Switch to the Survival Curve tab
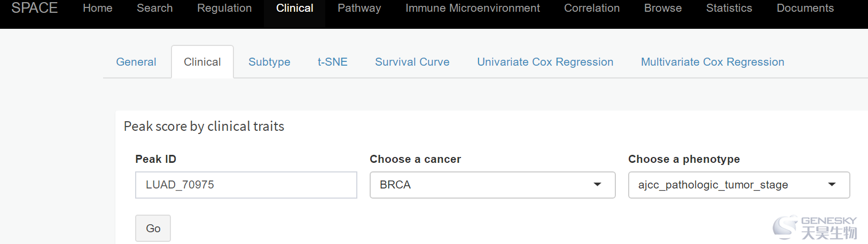The width and height of the screenshot is (868, 244). [412, 62]
